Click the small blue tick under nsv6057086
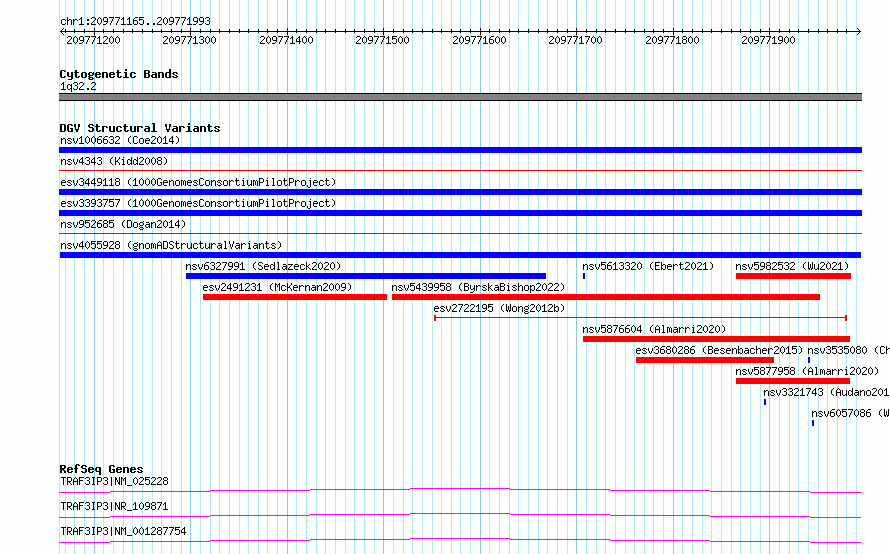Viewport: 890px width, 554px height. 813,423
